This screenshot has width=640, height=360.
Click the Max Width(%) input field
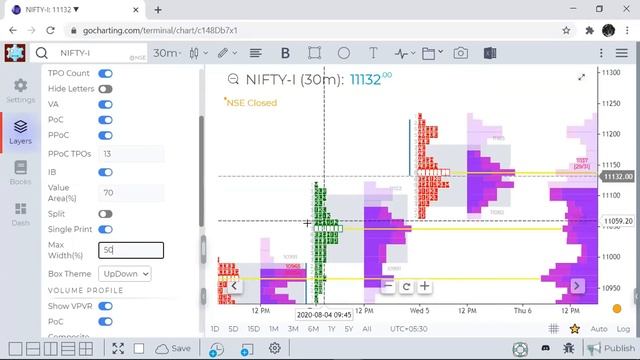click(131, 250)
